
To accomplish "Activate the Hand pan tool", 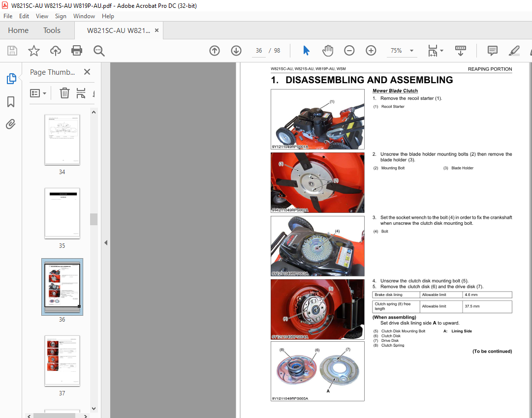I will pos(327,51).
